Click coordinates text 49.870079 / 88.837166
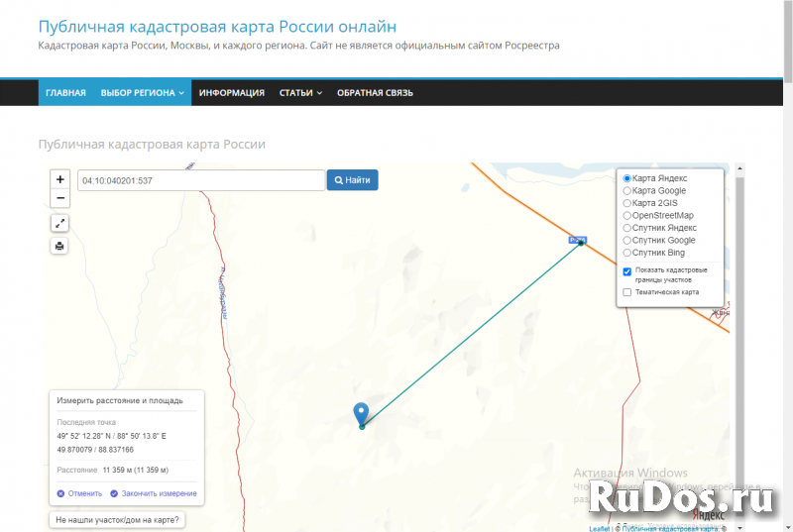Image resolution: width=793 pixels, height=532 pixels. click(95, 450)
